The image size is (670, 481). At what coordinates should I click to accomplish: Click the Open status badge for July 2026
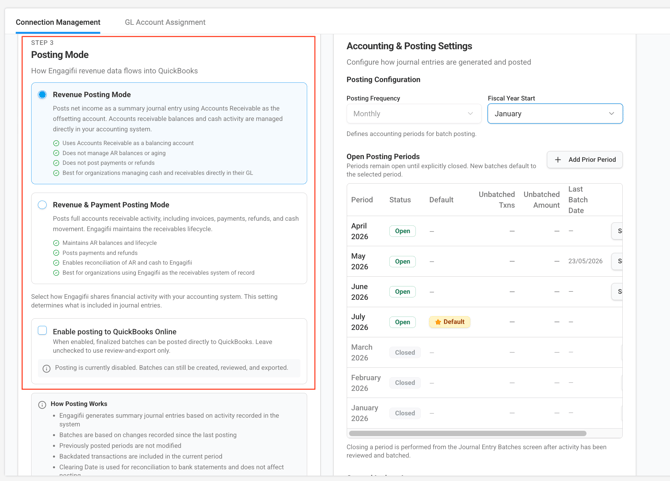click(402, 322)
